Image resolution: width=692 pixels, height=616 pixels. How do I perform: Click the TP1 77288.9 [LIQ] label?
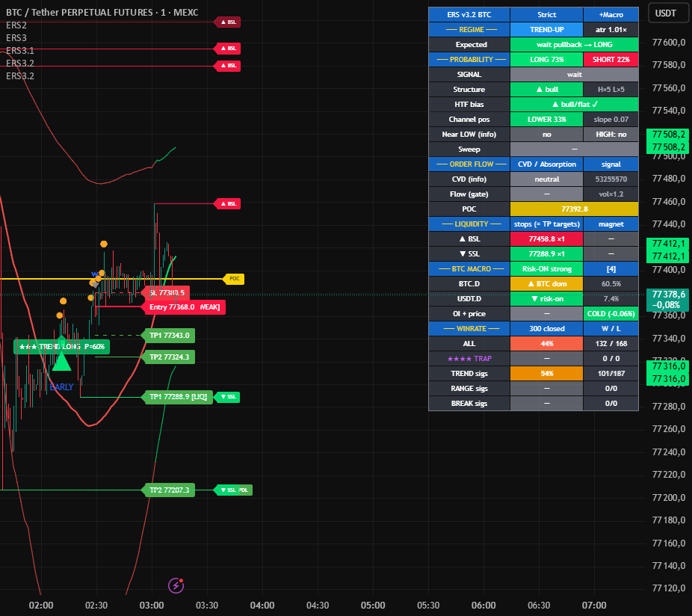click(178, 396)
